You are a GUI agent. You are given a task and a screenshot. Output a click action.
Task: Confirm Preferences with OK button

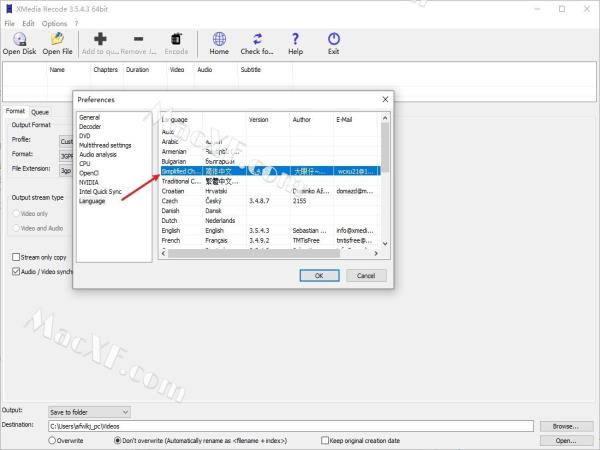click(x=319, y=276)
